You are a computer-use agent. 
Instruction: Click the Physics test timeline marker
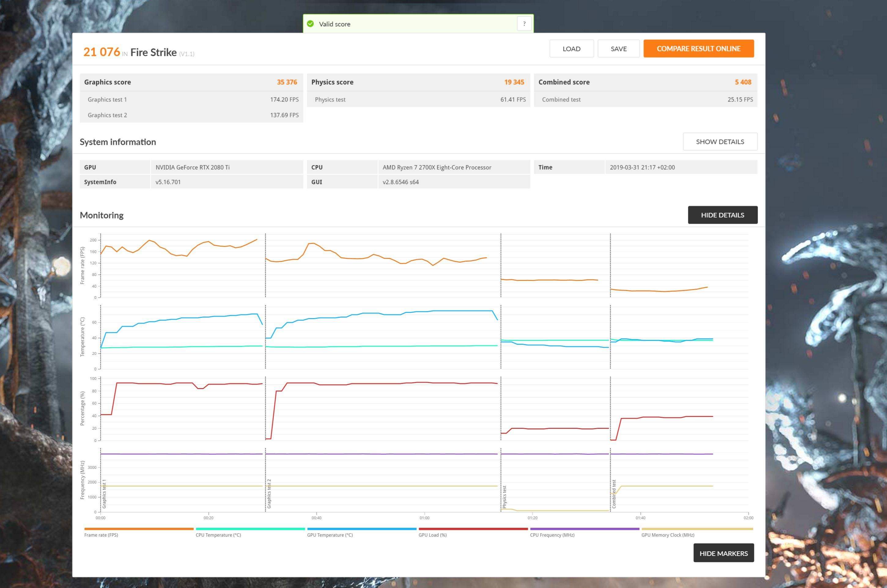[x=504, y=497]
